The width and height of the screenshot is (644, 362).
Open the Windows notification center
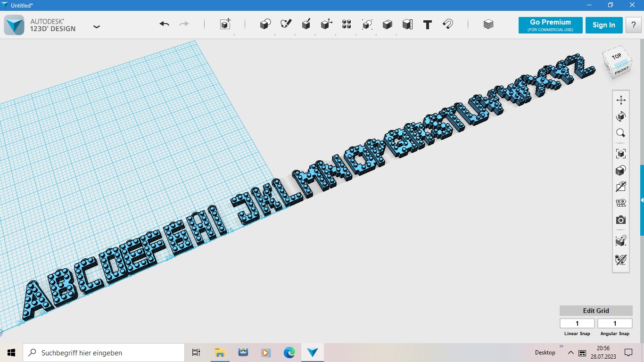(x=628, y=353)
